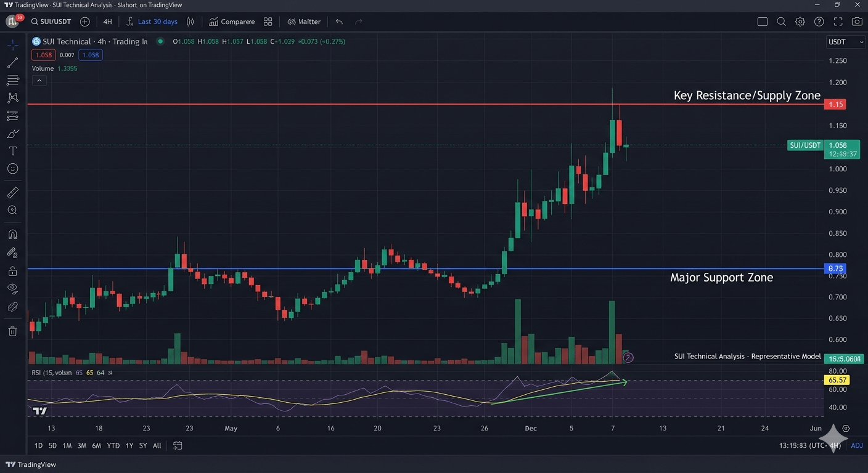Click the green market status indicator dot
This screenshot has width=868, height=473.
pos(160,41)
